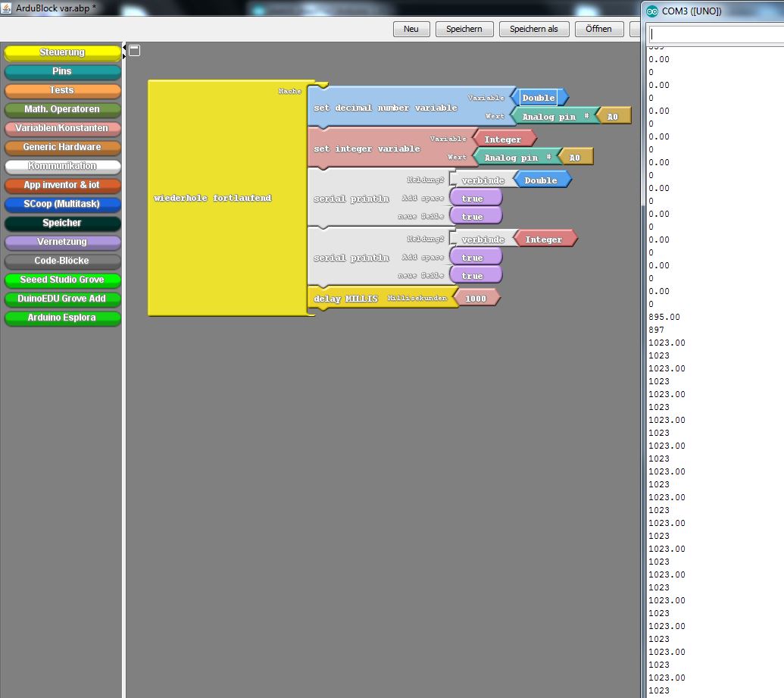Click the serial monitor text input field
784x698 pixels.
pos(715,34)
